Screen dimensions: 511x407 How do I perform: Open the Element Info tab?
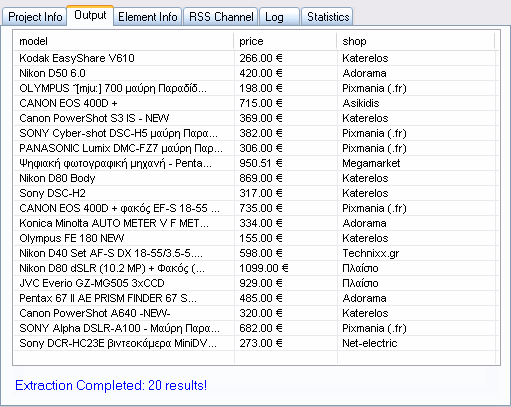click(x=148, y=17)
